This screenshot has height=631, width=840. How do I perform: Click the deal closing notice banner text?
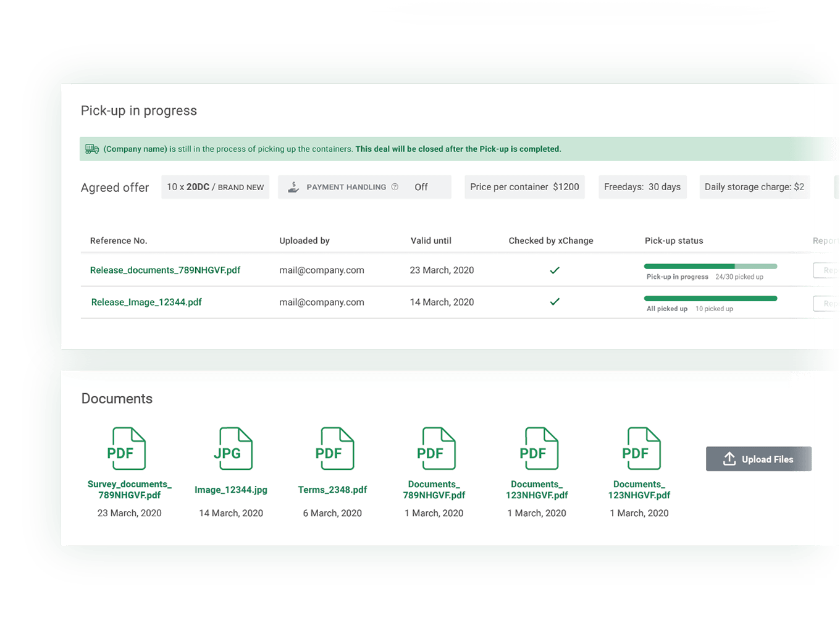tap(332, 149)
